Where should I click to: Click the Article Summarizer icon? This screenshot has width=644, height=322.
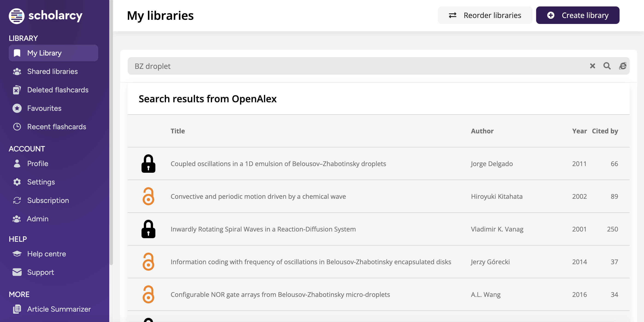(x=17, y=309)
